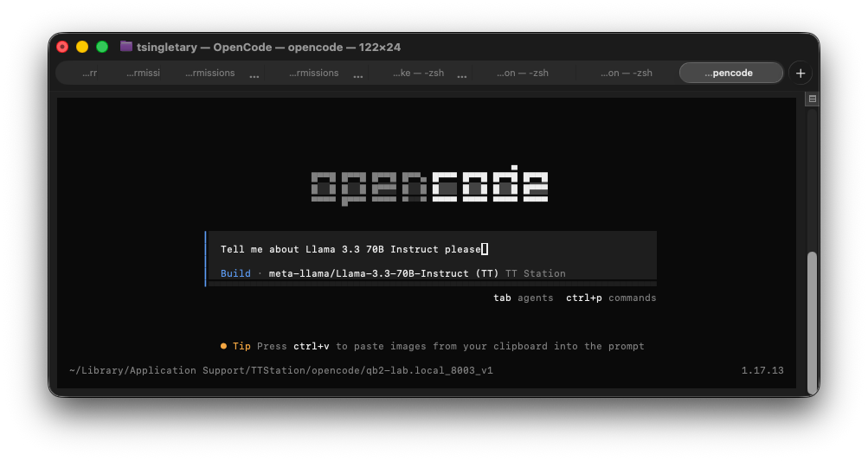Click the orange Tip label
Image resolution: width=868 pixels, height=461 pixels.
coord(241,347)
